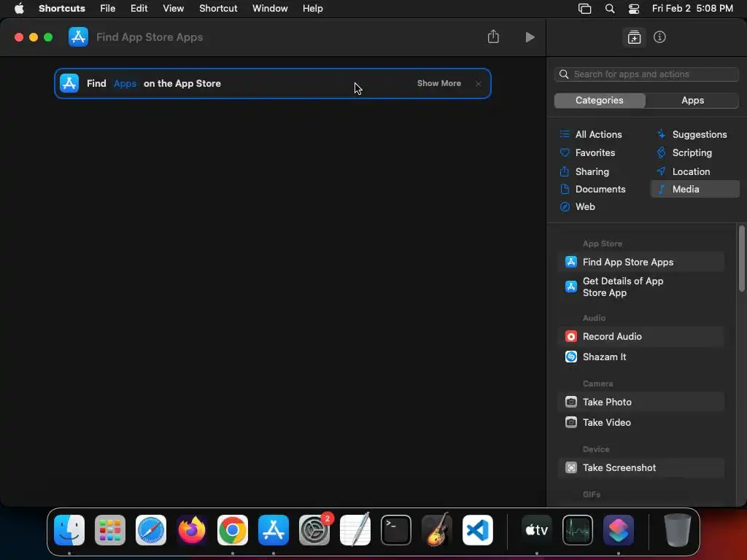Image resolution: width=747 pixels, height=560 pixels.
Task: Focus the Search for apps and actions field
Action: point(646,74)
